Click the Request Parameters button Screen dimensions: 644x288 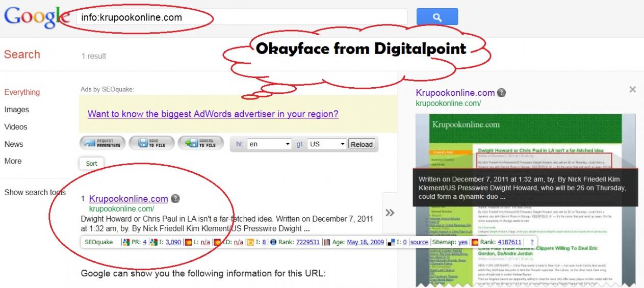point(102,143)
